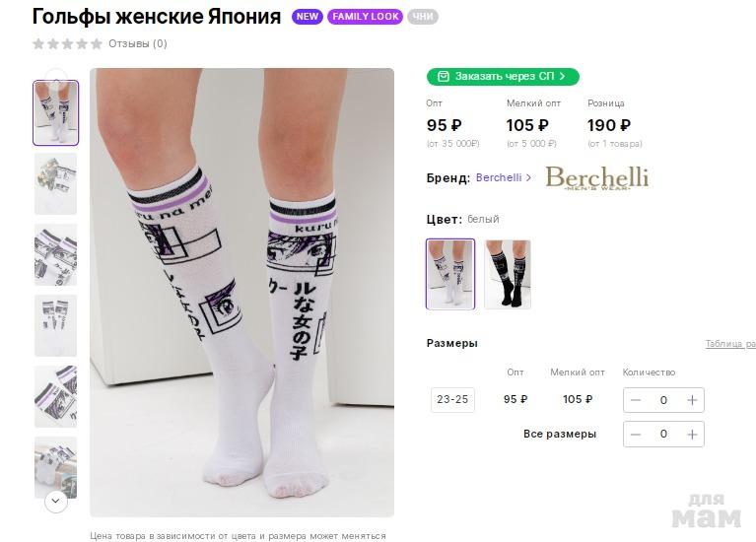Select size 23-25 option
Image resolution: width=756 pixels, height=542 pixels.
pos(452,400)
